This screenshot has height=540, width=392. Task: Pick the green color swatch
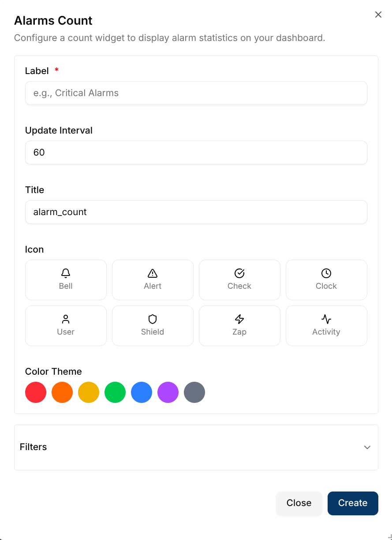pos(115,392)
